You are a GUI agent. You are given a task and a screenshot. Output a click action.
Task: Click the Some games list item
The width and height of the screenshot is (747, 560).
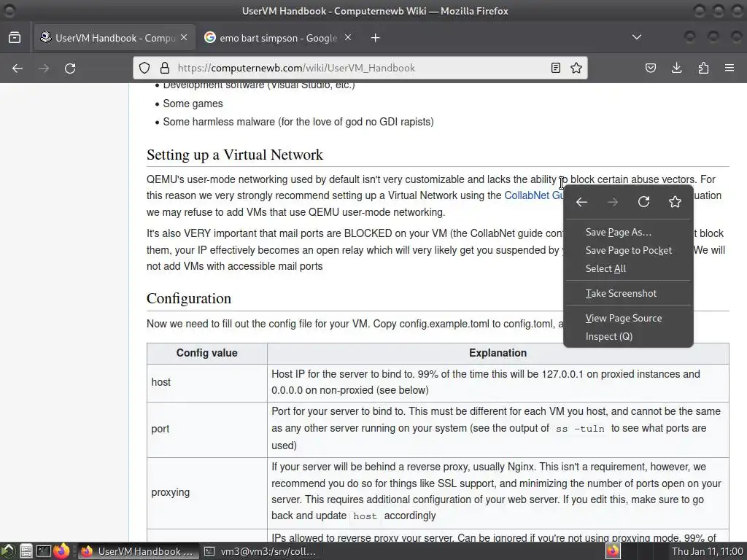point(193,104)
